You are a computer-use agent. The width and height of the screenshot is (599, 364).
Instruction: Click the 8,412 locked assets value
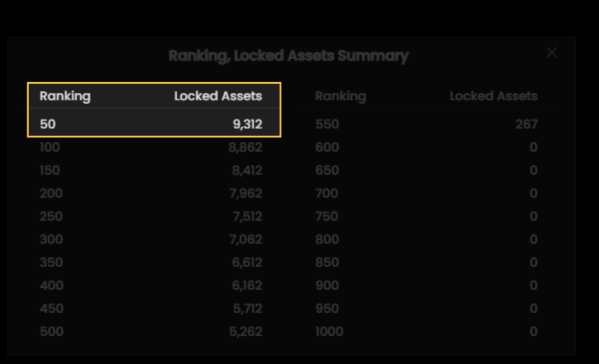[x=247, y=170]
